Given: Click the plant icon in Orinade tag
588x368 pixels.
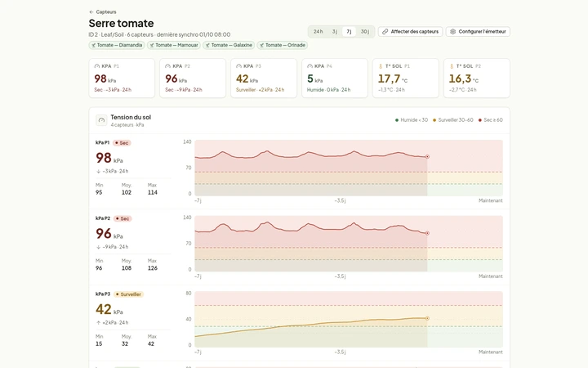Looking at the screenshot, I should tap(262, 45).
